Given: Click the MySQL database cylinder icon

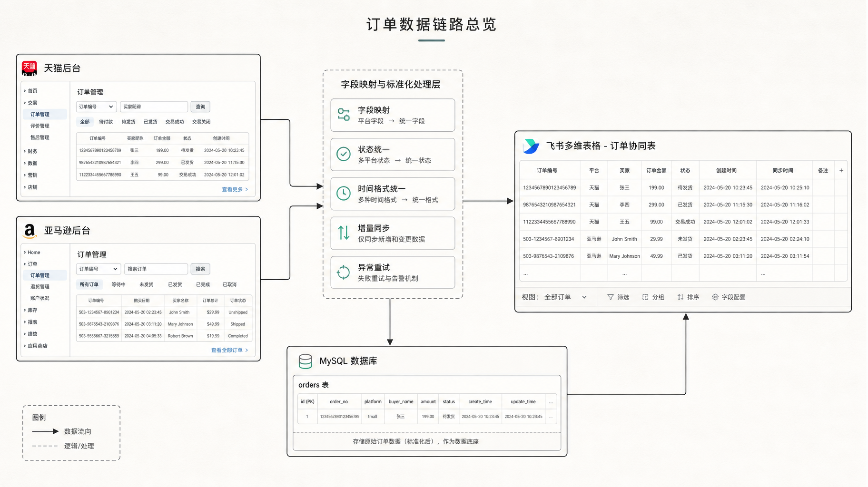Looking at the screenshot, I should coord(305,361).
